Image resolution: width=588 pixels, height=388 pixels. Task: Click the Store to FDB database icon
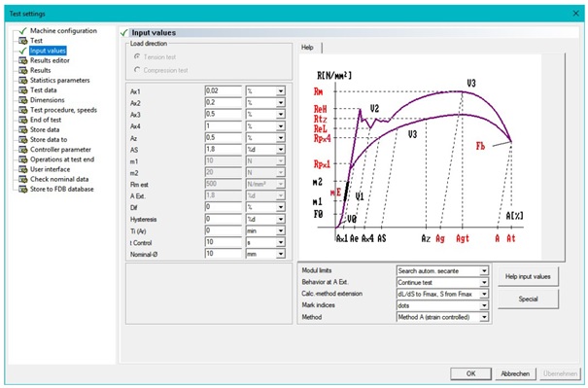point(23,190)
